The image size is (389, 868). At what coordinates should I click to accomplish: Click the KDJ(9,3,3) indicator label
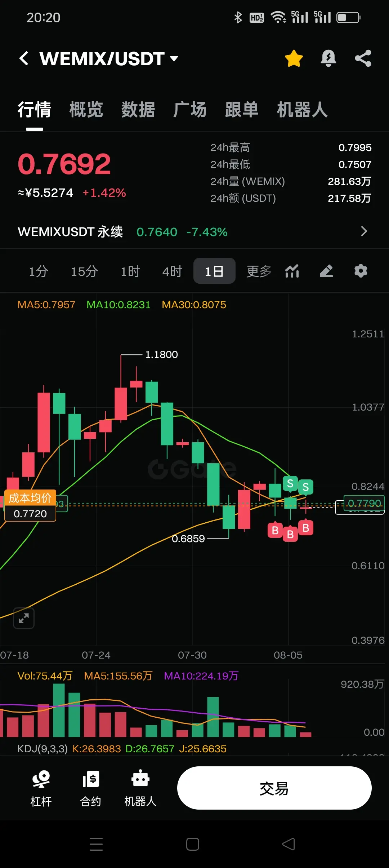point(43,749)
